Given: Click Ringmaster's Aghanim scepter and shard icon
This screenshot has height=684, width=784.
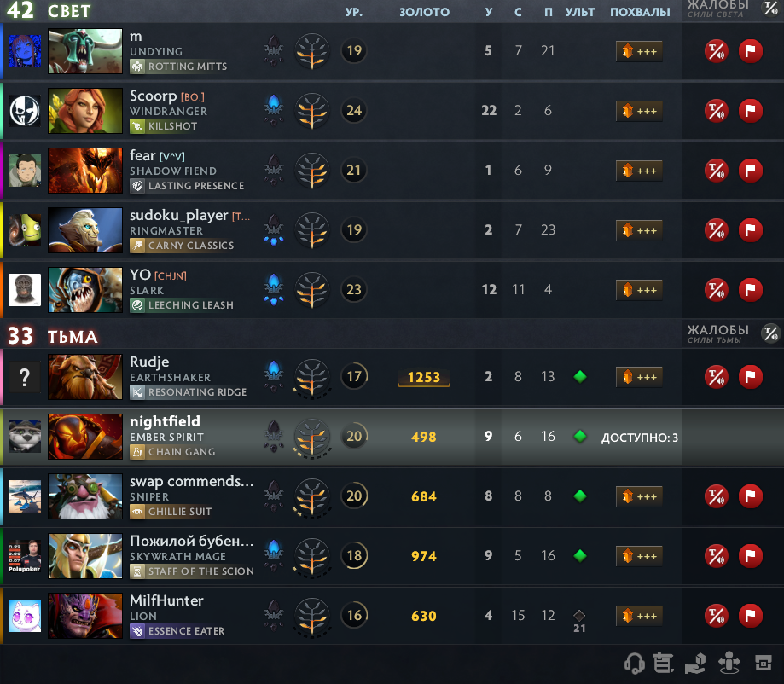Looking at the screenshot, I should [274, 230].
